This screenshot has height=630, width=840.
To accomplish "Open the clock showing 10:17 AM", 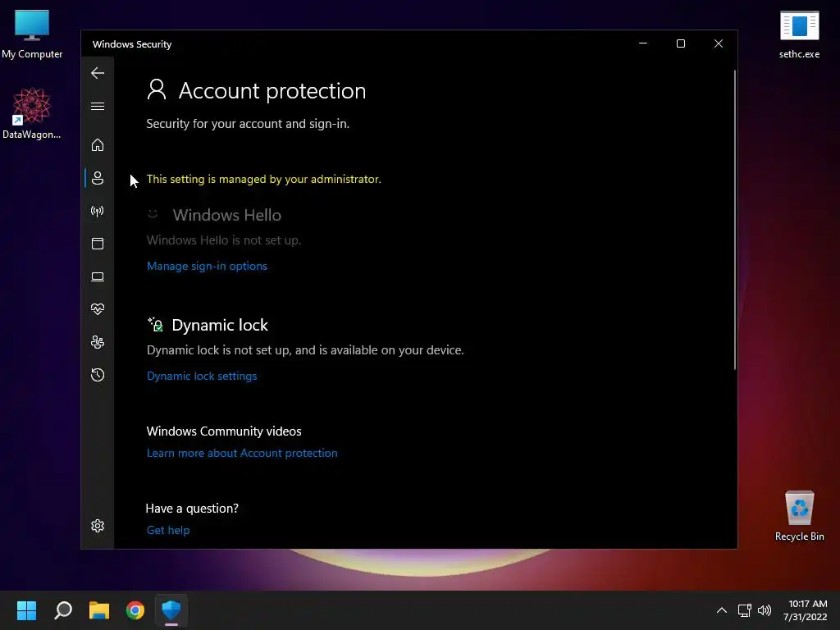I will tap(805, 610).
